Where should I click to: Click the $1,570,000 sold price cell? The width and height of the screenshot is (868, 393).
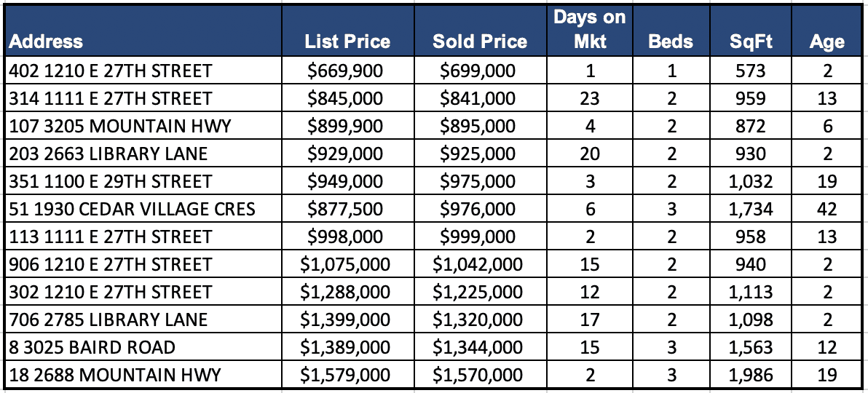tap(479, 376)
